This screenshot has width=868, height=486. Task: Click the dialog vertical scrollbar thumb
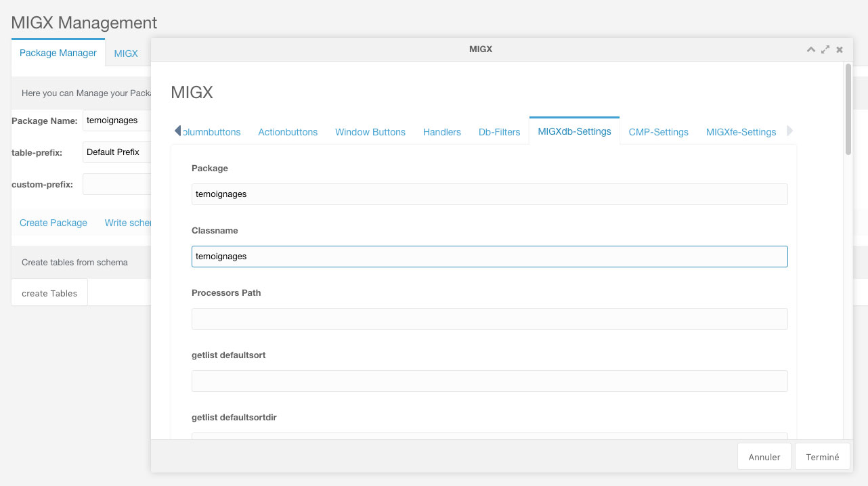click(x=848, y=110)
